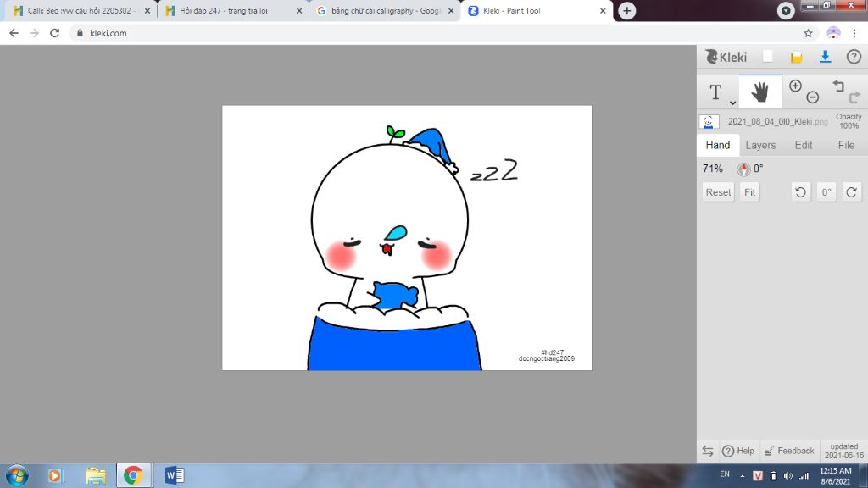868x488 pixels.
Task: Open the Kleki help question-mark icon
Action: pos(854,57)
